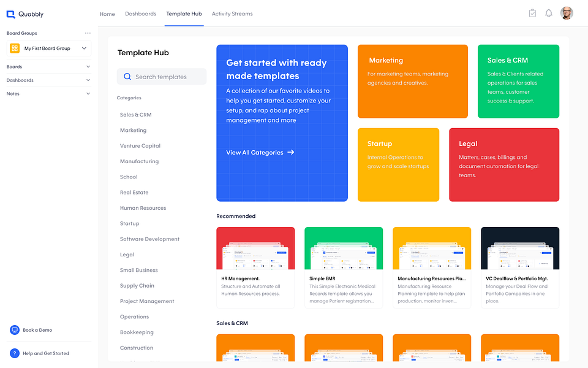This screenshot has width=588, height=368.
Task: Focus the Search templates field
Action: point(162,77)
